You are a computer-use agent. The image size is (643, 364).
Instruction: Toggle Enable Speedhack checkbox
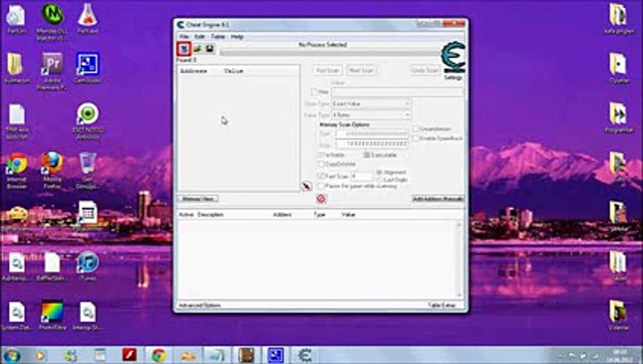(x=416, y=138)
